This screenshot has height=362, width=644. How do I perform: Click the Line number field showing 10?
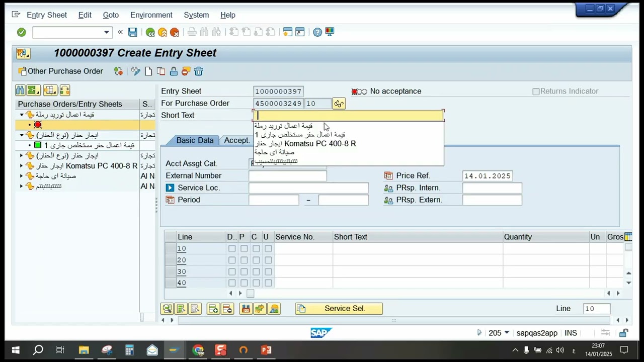coord(597,309)
